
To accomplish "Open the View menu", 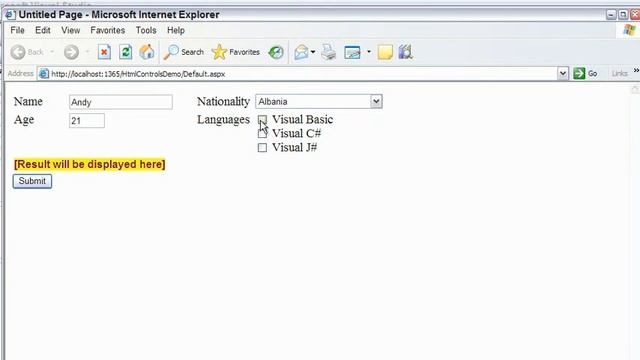I will (70, 31).
